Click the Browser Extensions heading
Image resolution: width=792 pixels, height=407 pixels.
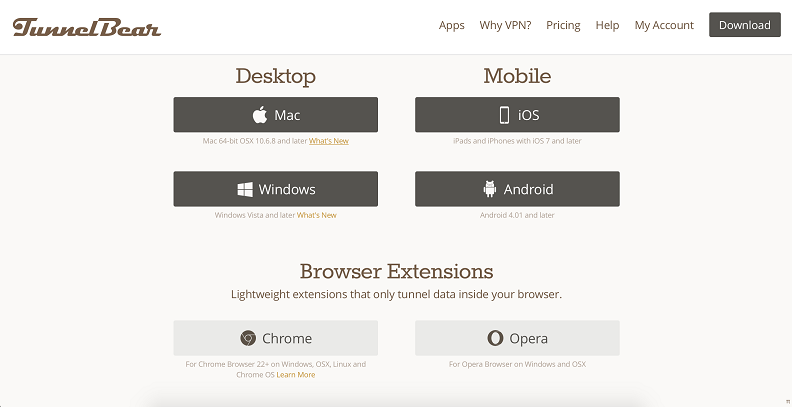[x=397, y=272]
